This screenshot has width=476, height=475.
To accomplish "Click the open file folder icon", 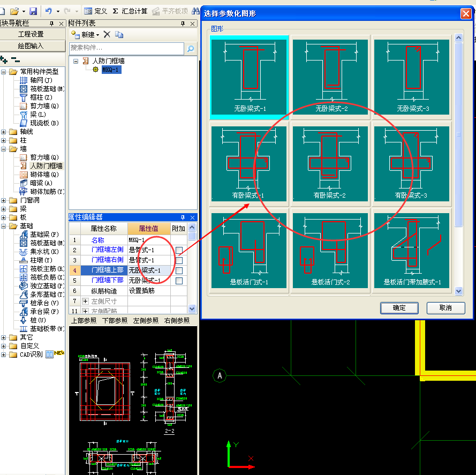I will click(14, 11).
